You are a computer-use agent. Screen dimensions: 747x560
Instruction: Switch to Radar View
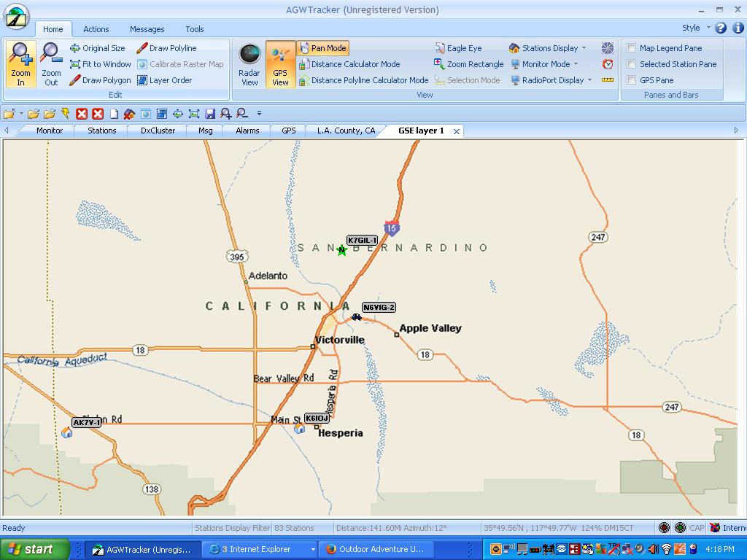(249, 64)
